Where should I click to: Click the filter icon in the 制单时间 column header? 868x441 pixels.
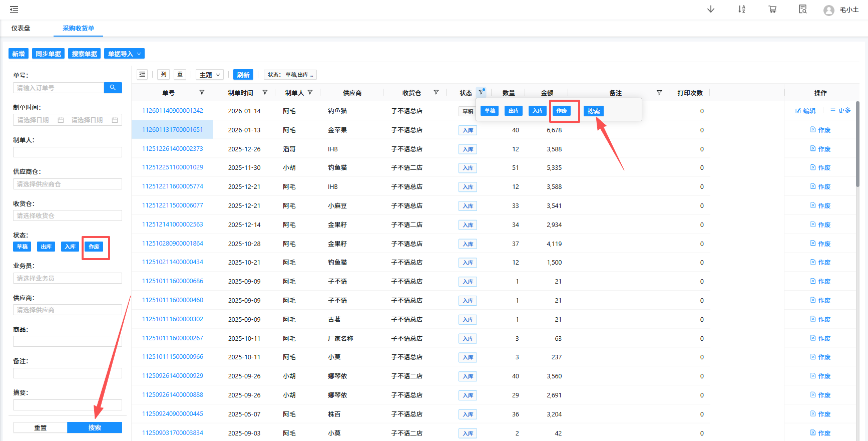265,93
